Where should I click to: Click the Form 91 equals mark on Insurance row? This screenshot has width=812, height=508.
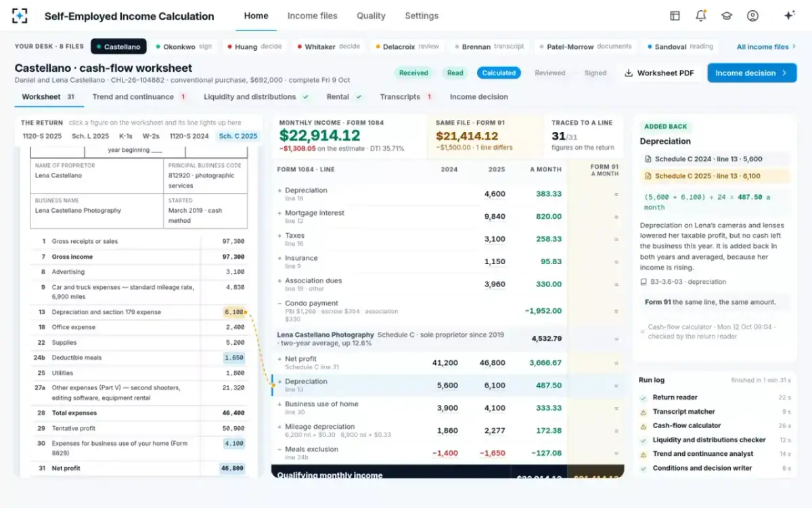point(616,261)
